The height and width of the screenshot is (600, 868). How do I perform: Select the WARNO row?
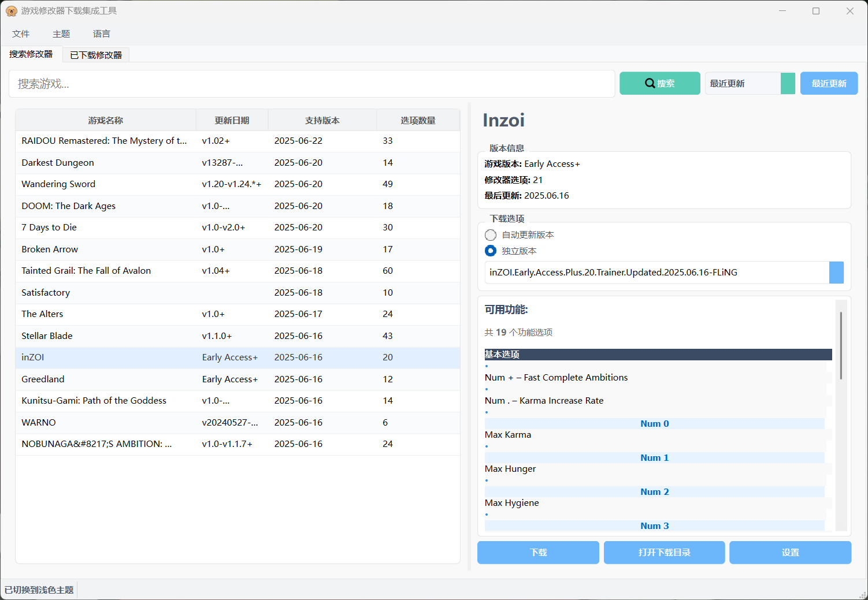[238, 423]
